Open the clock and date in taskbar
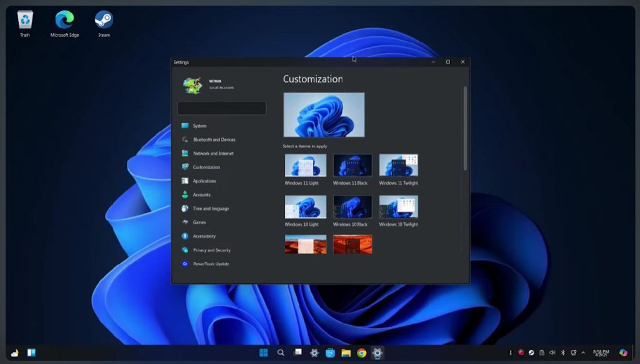This screenshot has height=364, width=640. point(601,353)
